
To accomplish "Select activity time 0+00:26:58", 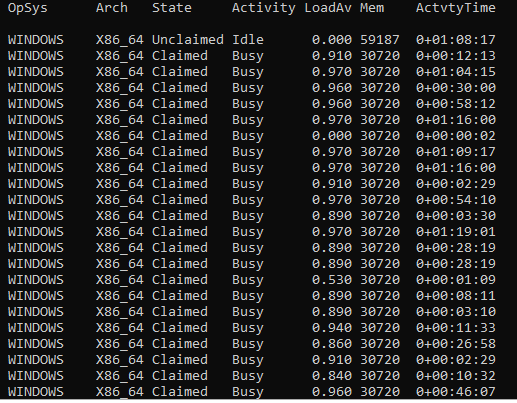I will tap(456, 344).
